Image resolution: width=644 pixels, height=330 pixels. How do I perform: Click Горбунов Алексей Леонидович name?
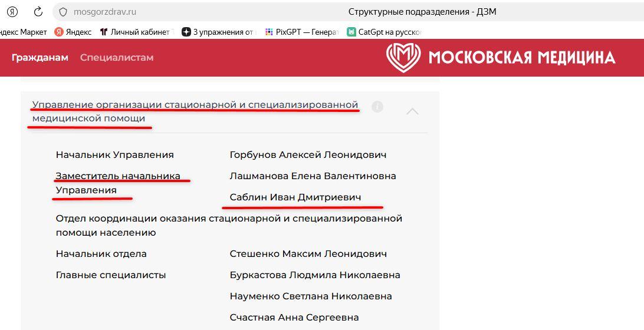[x=308, y=155]
